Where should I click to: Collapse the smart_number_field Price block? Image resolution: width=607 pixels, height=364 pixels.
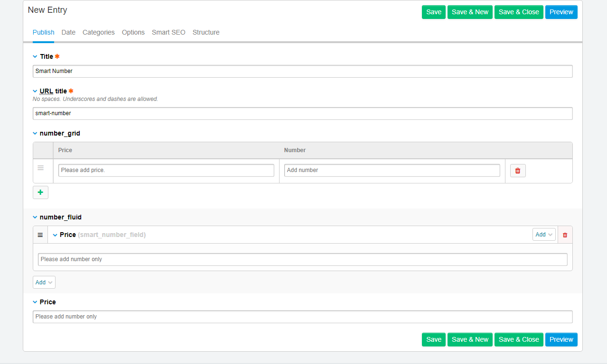pos(55,235)
